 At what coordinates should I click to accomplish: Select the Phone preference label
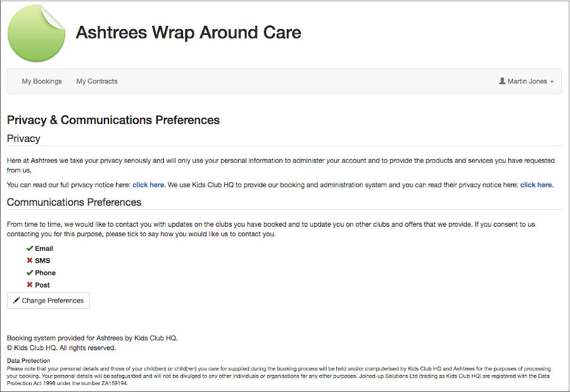(x=46, y=273)
